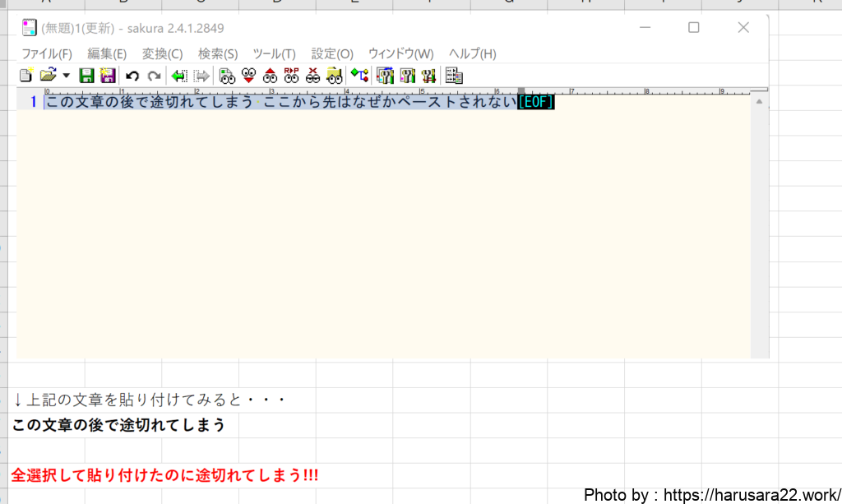Screen dimensions: 842x504
Task: Run outline analysis from the toolbar
Action: (359, 76)
